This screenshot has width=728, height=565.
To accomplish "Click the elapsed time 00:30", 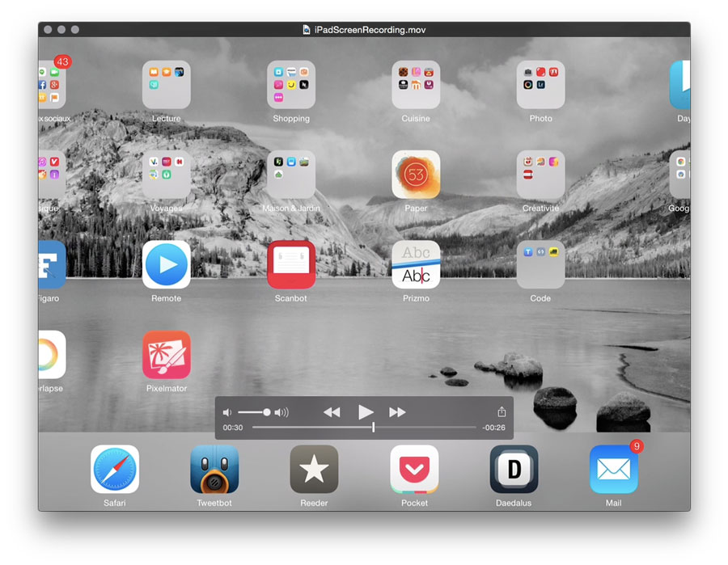I will point(233,428).
